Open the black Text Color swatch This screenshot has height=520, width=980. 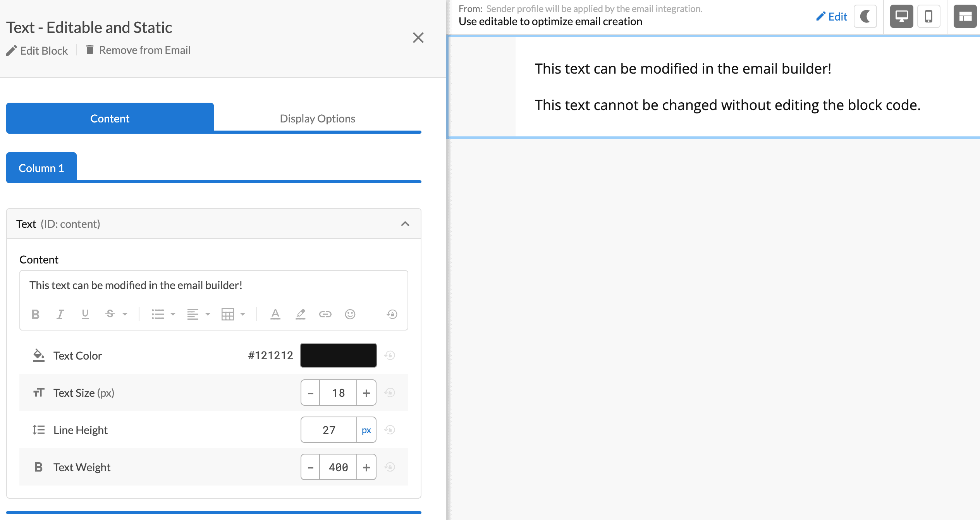click(339, 355)
